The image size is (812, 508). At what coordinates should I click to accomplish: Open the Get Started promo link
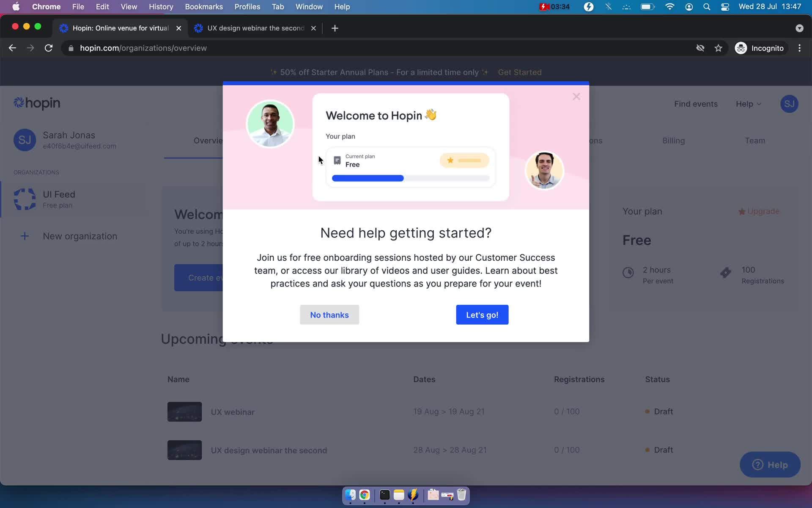[x=520, y=72]
